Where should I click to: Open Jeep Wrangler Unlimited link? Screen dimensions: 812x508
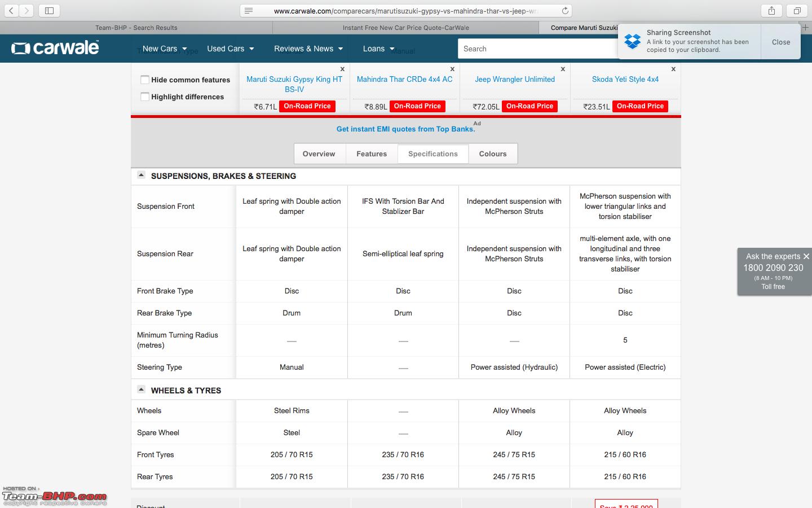[515, 79]
